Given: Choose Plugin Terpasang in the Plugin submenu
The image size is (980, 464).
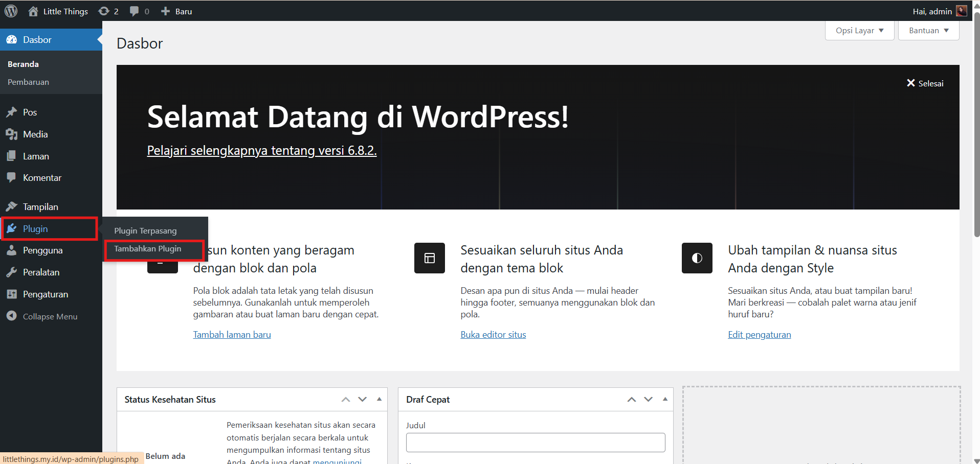Looking at the screenshot, I should 145,230.
